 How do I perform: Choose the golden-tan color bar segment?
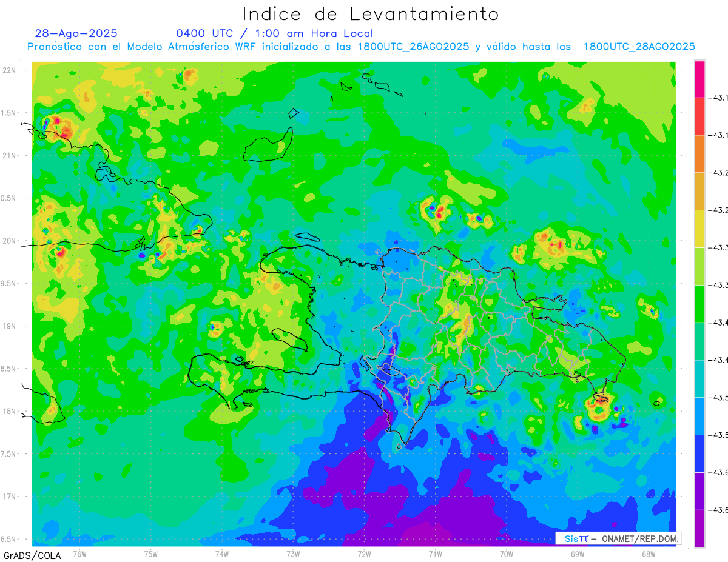pyautogui.click(x=699, y=192)
